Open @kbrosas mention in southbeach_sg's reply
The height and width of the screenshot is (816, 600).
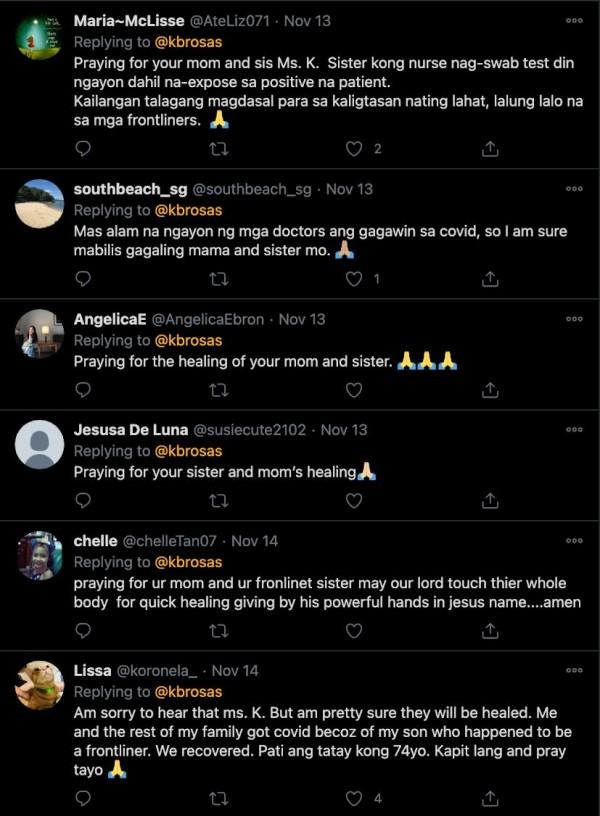pos(188,210)
